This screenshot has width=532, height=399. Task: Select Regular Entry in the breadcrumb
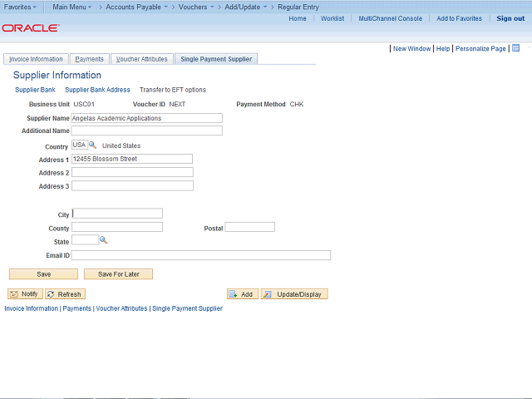(298, 7)
